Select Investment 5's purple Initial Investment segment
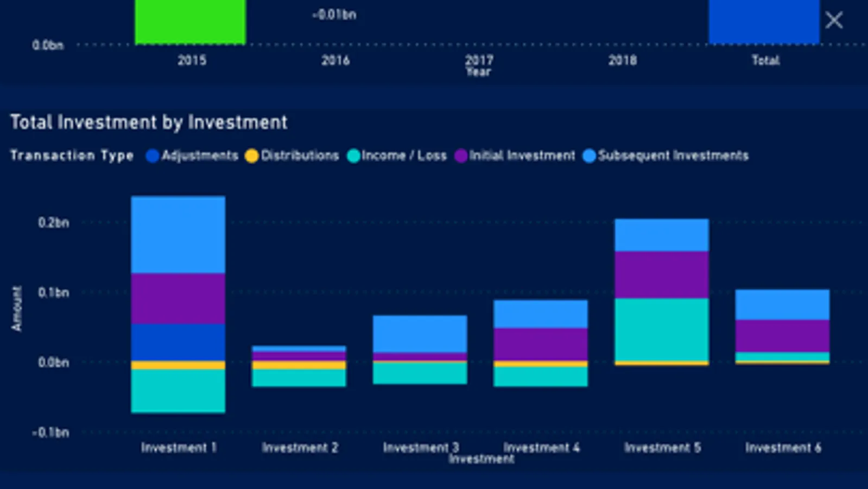Screen dimensions: 868x489 (x=662, y=275)
